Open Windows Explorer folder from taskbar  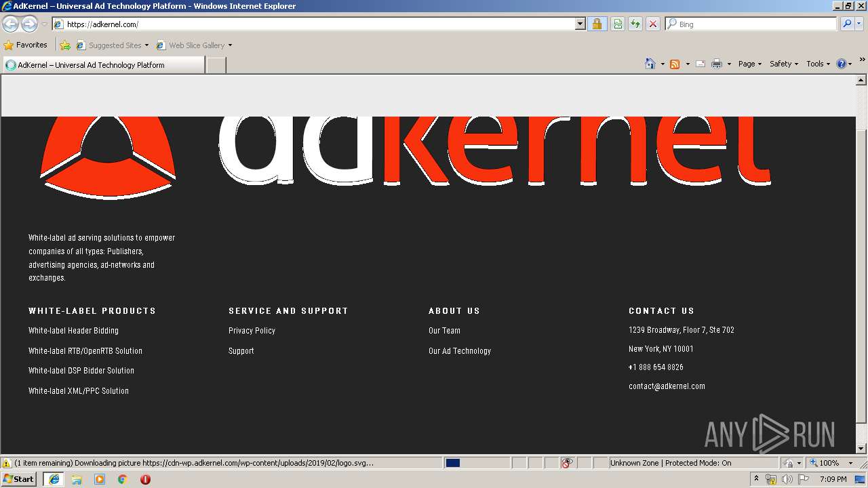(x=77, y=479)
